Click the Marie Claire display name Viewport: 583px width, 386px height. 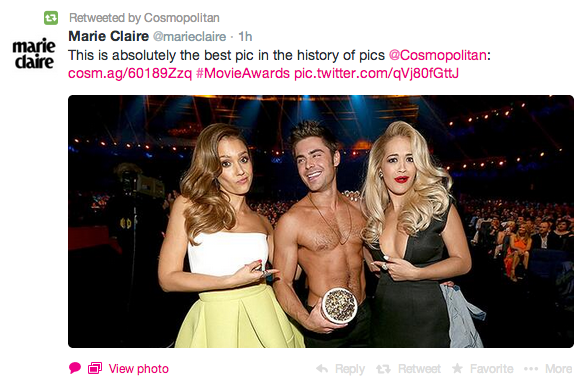point(109,36)
